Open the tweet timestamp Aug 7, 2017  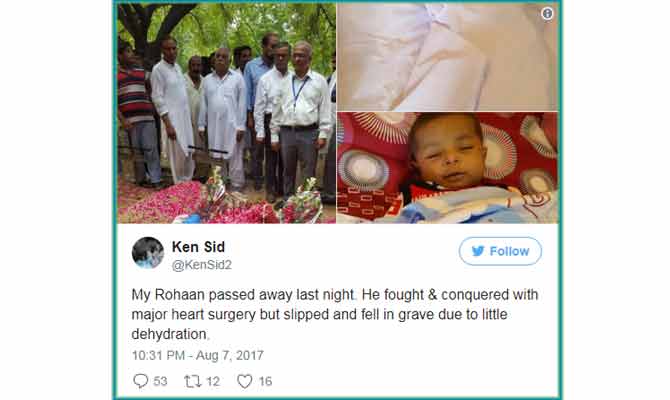(229, 356)
